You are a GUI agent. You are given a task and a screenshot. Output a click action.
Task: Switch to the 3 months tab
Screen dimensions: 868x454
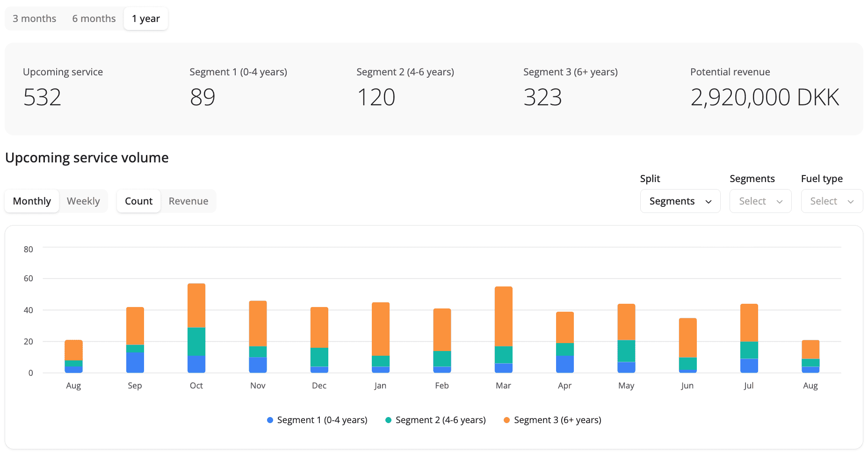[x=35, y=19]
